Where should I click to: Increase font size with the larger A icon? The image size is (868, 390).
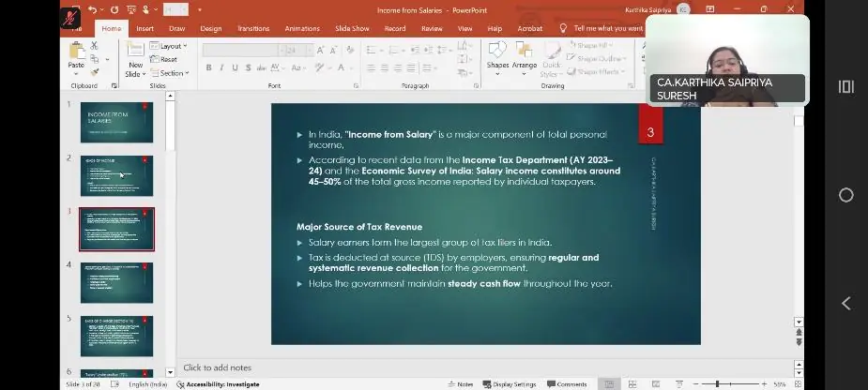tap(321, 51)
